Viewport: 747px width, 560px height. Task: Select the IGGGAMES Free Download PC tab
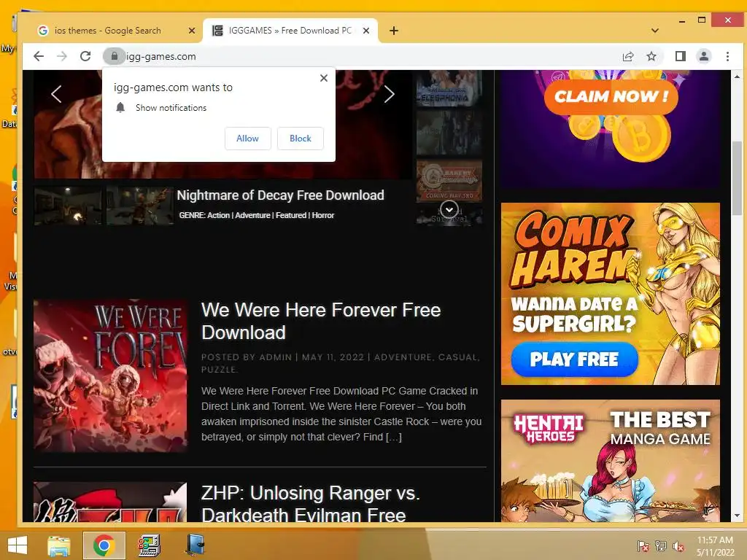pos(290,31)
